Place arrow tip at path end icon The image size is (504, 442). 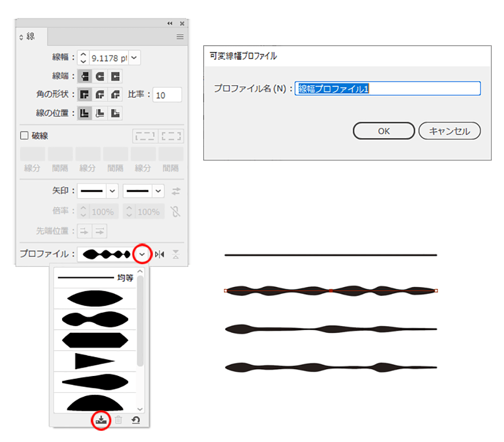pyautogui.click(x=100, y=231)
